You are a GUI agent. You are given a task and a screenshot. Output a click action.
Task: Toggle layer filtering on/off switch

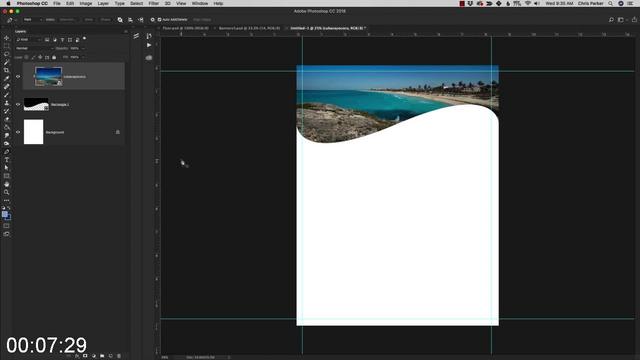[84, 39]
